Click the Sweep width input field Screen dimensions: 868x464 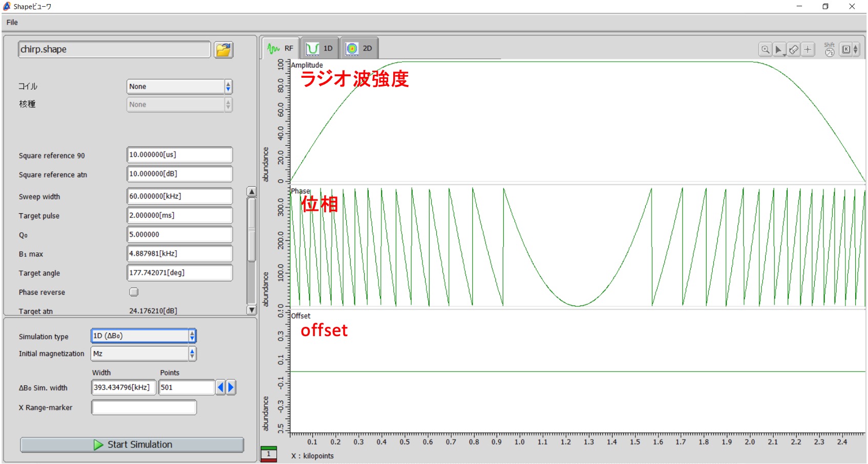tap(179, 196)
